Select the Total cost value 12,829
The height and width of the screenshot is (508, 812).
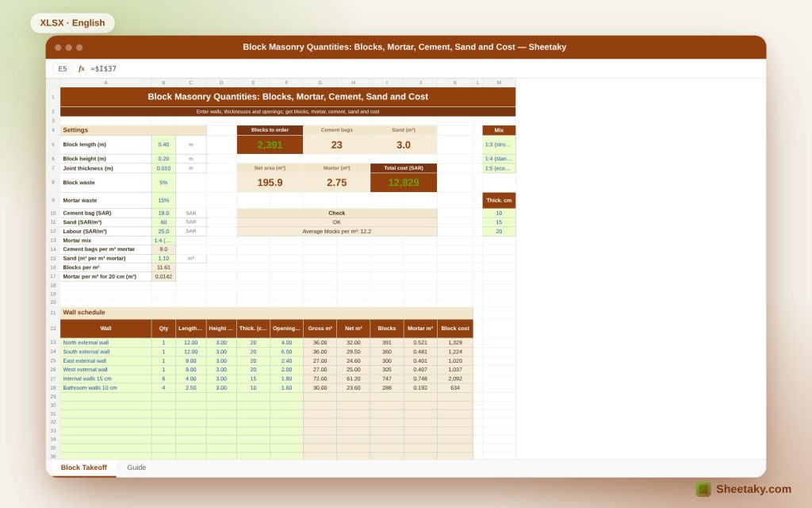[404, 183]
